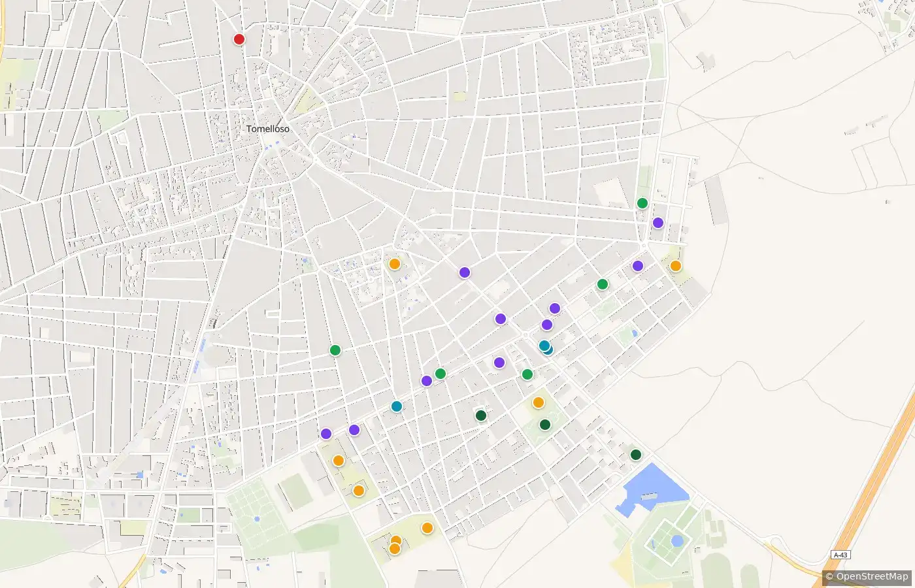Click the A-43 highway shield
Viewport: 915px width, 588px height.
coord(841,555)
